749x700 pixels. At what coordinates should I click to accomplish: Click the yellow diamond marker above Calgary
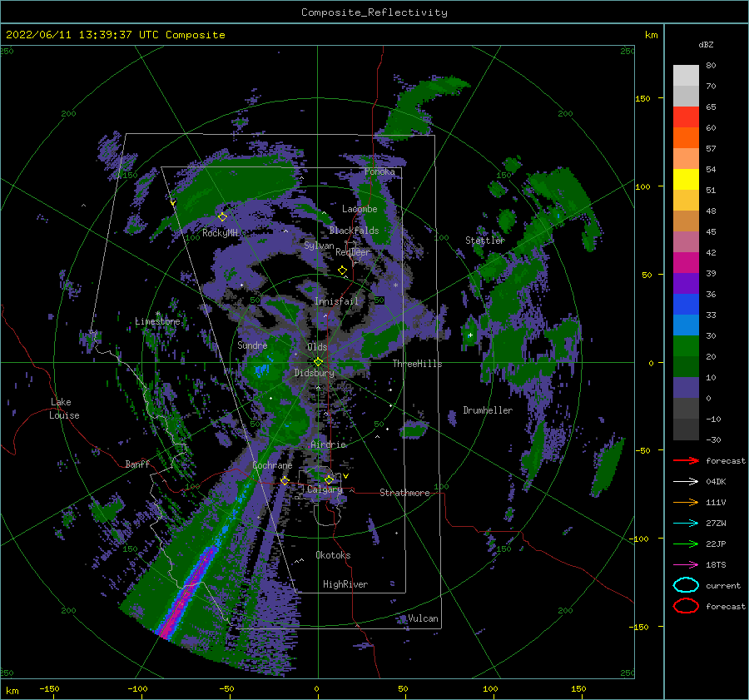329,479
